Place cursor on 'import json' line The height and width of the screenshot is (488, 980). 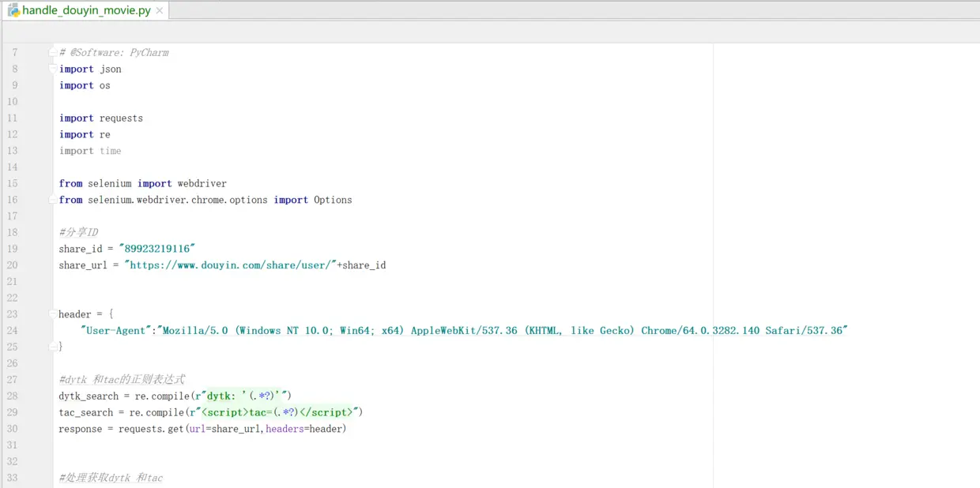(90, 69)
